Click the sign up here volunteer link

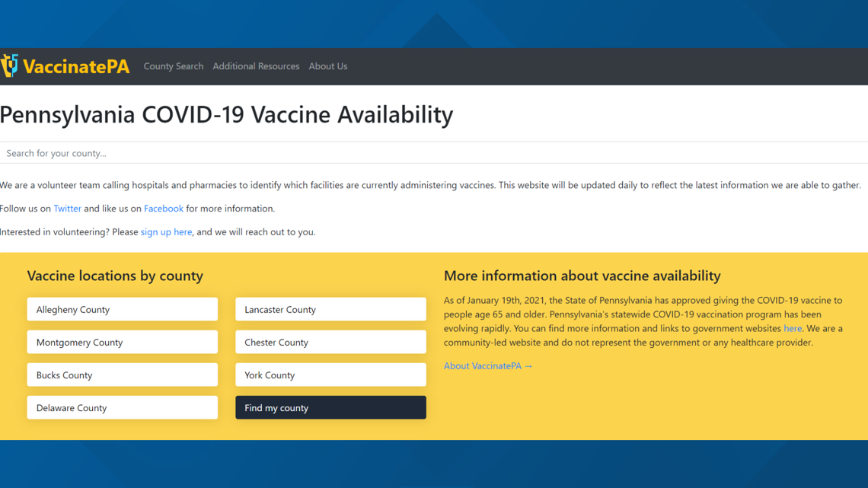point(166,232)
